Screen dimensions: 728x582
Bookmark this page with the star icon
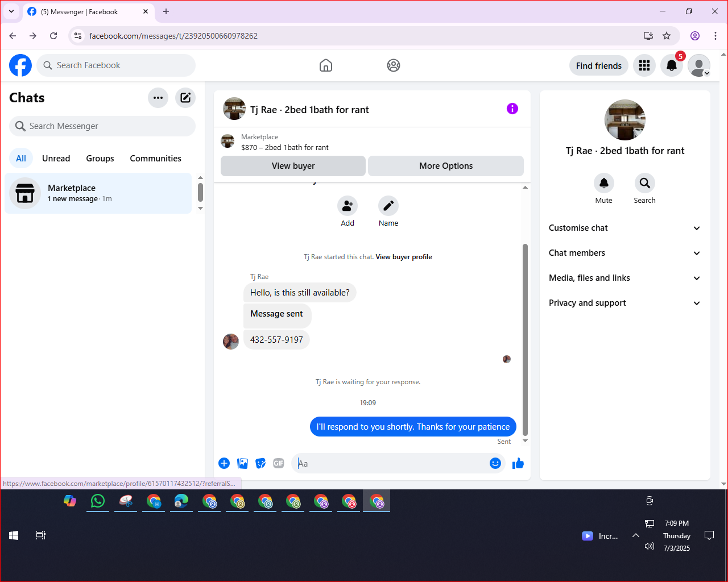point(667,36)
